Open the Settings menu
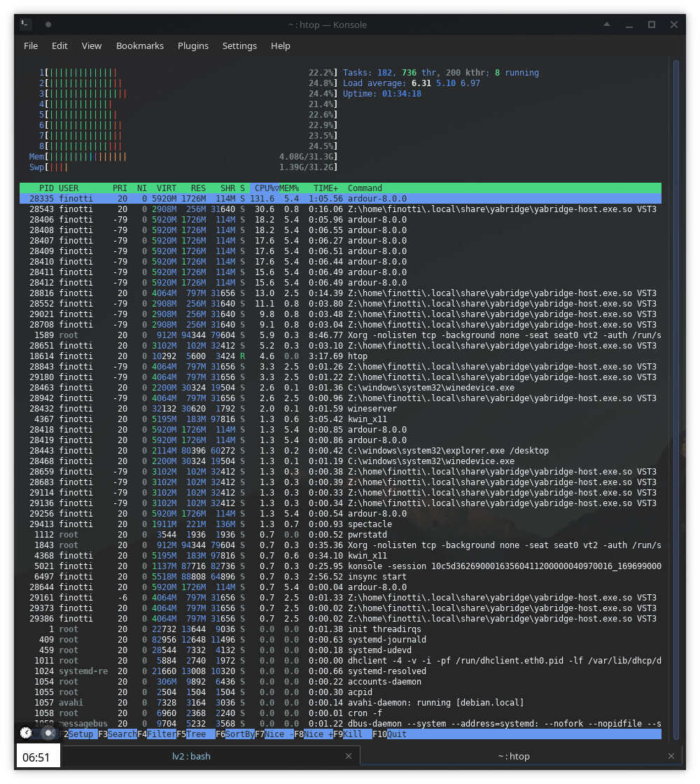The image size is (700, 784). pyautogui.click(x=239, y=45)
